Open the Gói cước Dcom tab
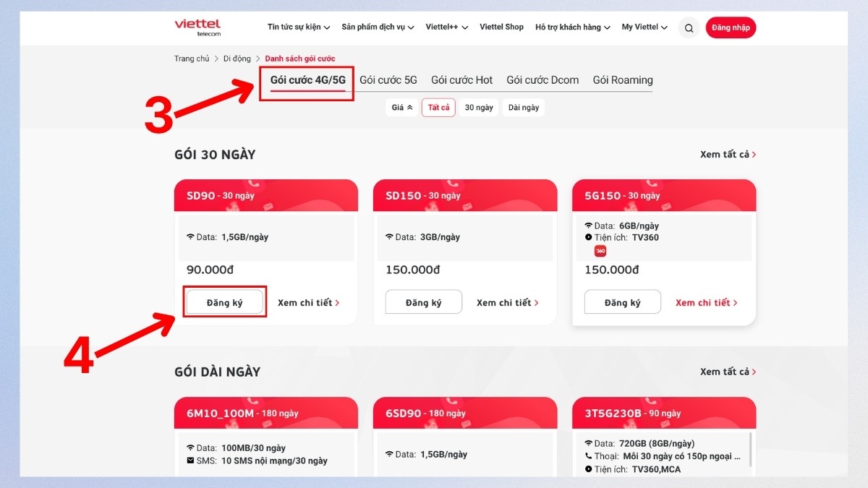 click(542, 80)
